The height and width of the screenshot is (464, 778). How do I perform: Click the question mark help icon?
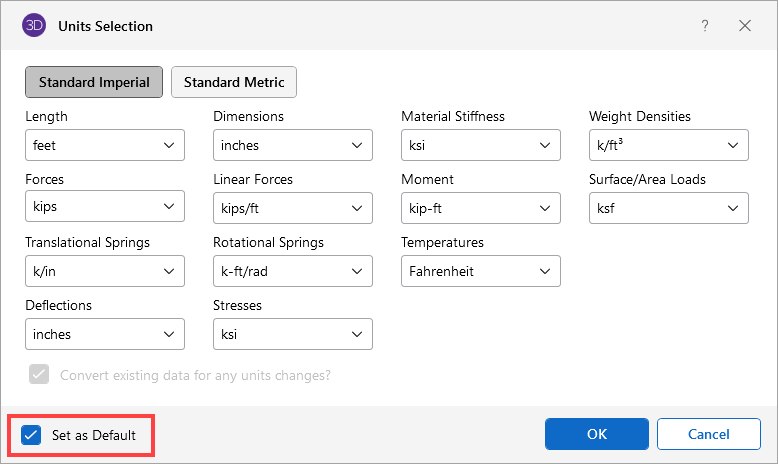pos(706,25)
